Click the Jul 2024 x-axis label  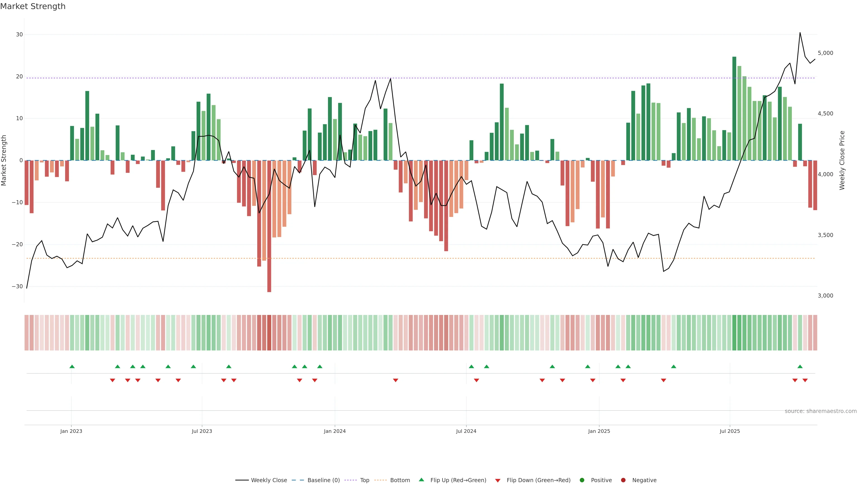[x=466, y=431]
